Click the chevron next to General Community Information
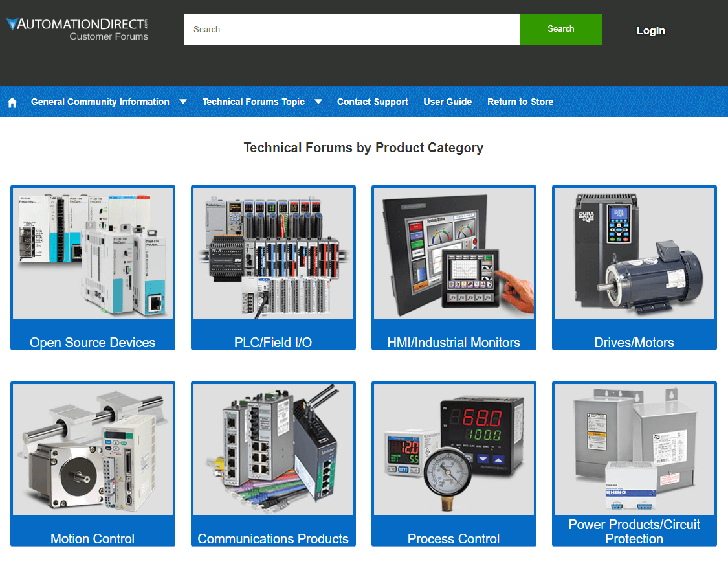 183,102
